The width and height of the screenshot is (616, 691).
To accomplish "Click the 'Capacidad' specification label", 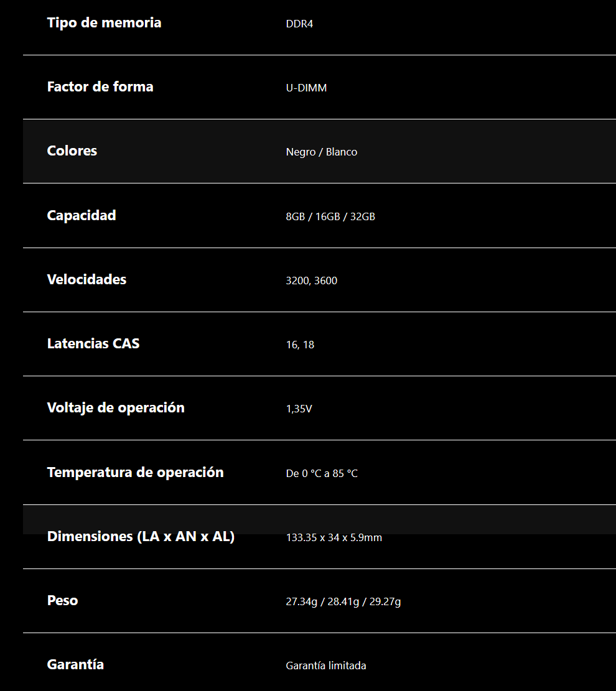I will click(82, 215).
